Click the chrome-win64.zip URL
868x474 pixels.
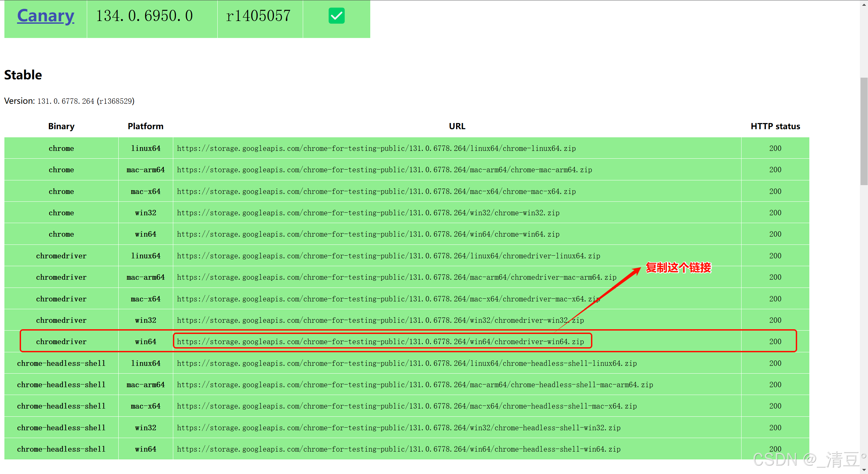[x=368, y=234]
